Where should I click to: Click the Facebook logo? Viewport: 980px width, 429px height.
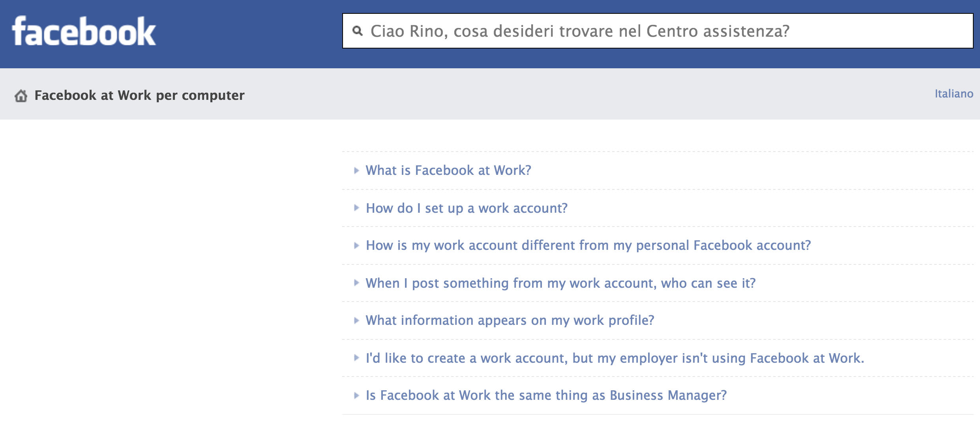(84, 32)
